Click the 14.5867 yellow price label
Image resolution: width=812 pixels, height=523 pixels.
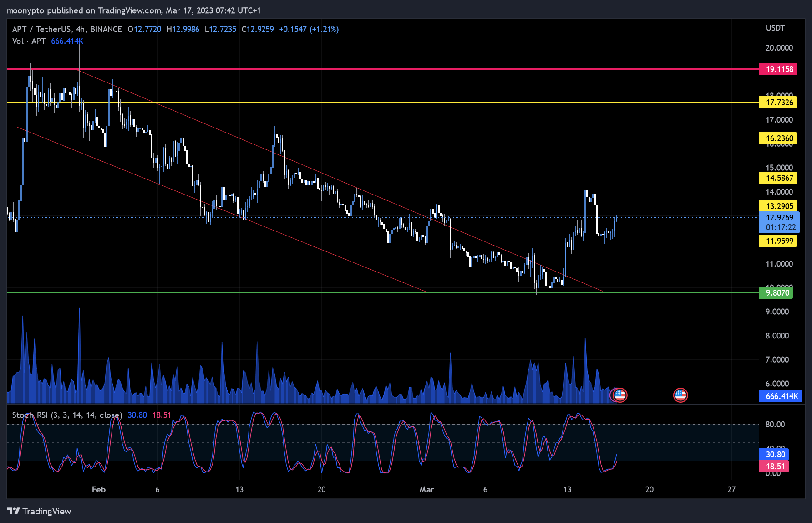778,178
